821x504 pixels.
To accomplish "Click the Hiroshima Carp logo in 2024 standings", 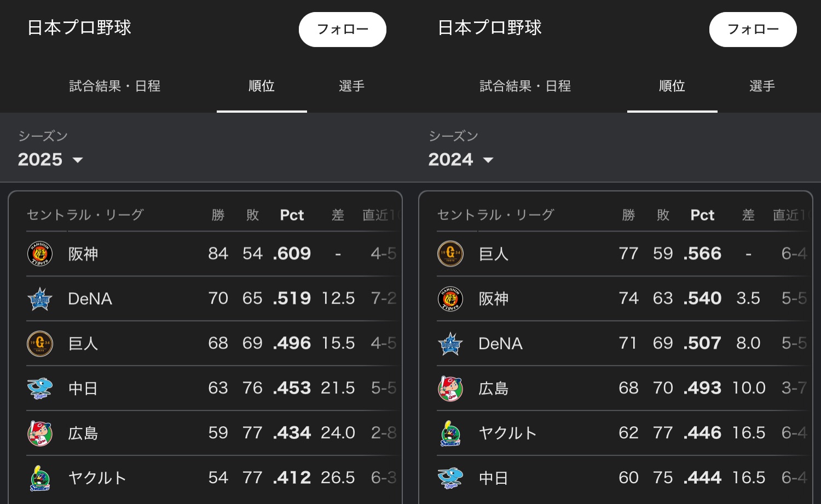I will (450, 389).
